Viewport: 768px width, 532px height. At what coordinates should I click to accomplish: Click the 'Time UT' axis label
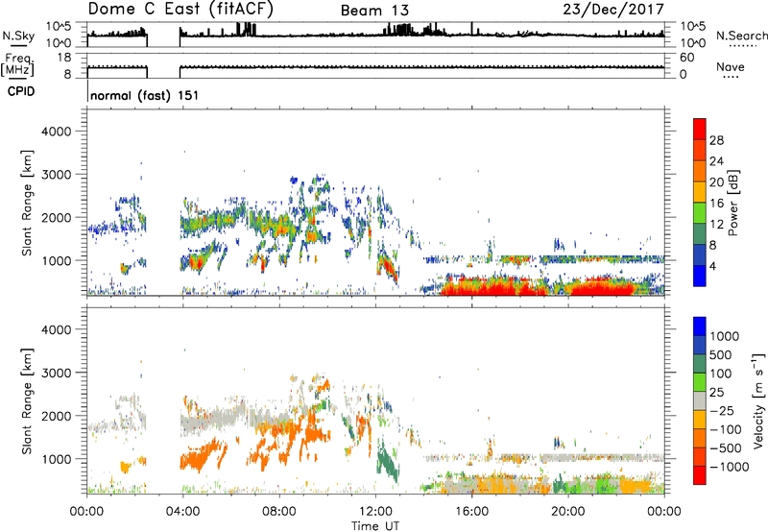coord(375,525)
